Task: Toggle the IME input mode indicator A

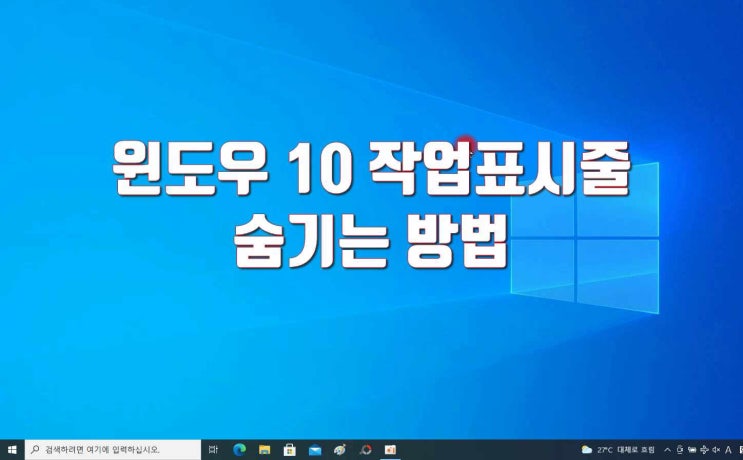Action: 728,450
